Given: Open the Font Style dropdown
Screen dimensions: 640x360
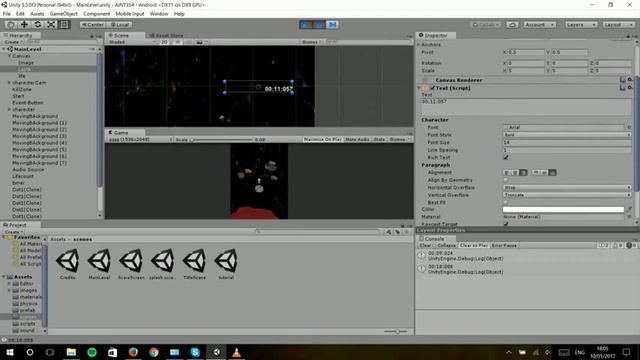Looking at the screenshot, I should 567,135.
